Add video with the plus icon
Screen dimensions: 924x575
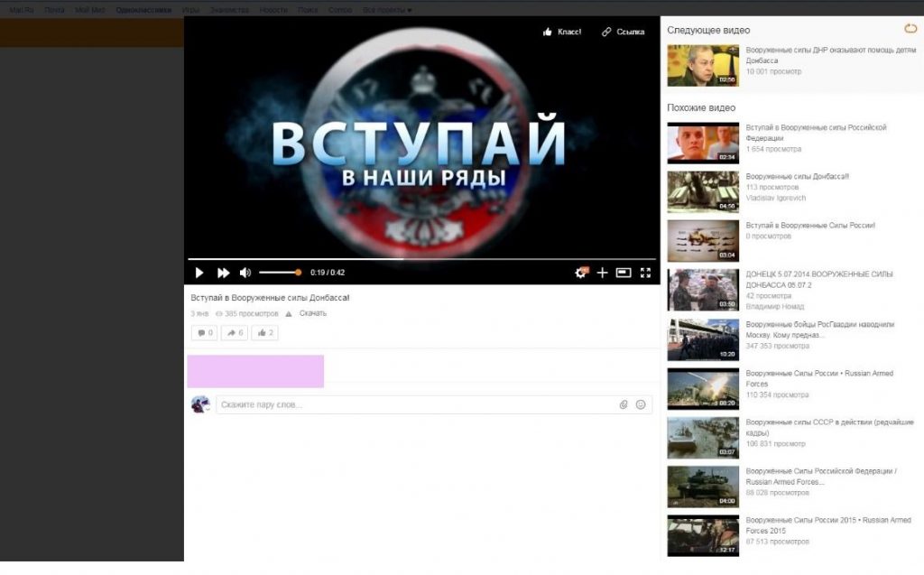[602, 273]
